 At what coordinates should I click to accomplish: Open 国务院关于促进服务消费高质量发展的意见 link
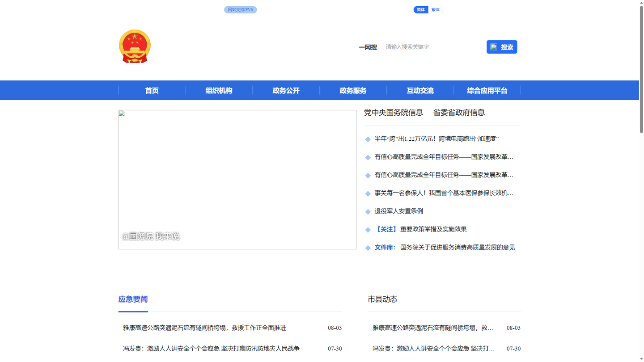coord(458,247)
